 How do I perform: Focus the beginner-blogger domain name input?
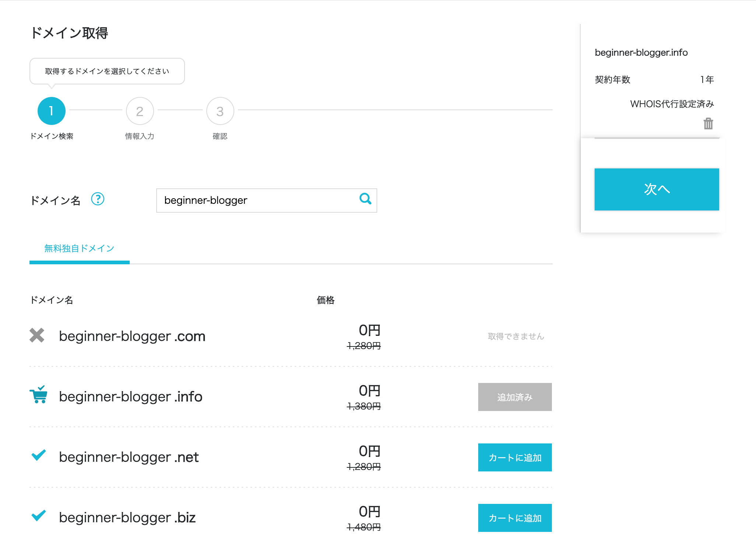(258, 201)
